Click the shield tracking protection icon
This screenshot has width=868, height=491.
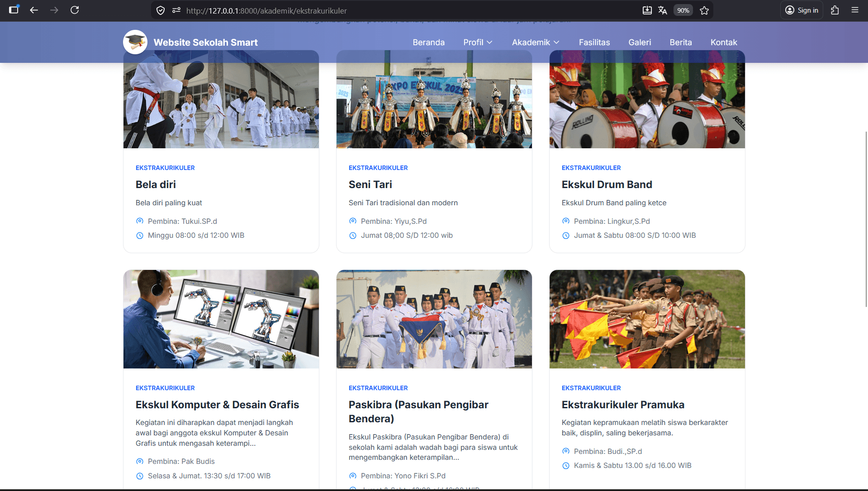coord(161,10)
